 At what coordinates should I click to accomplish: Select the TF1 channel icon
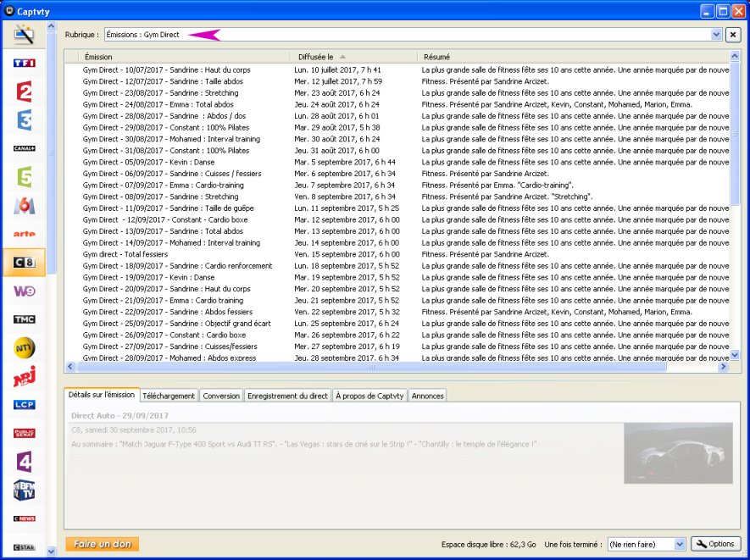(x=24, y=64)
